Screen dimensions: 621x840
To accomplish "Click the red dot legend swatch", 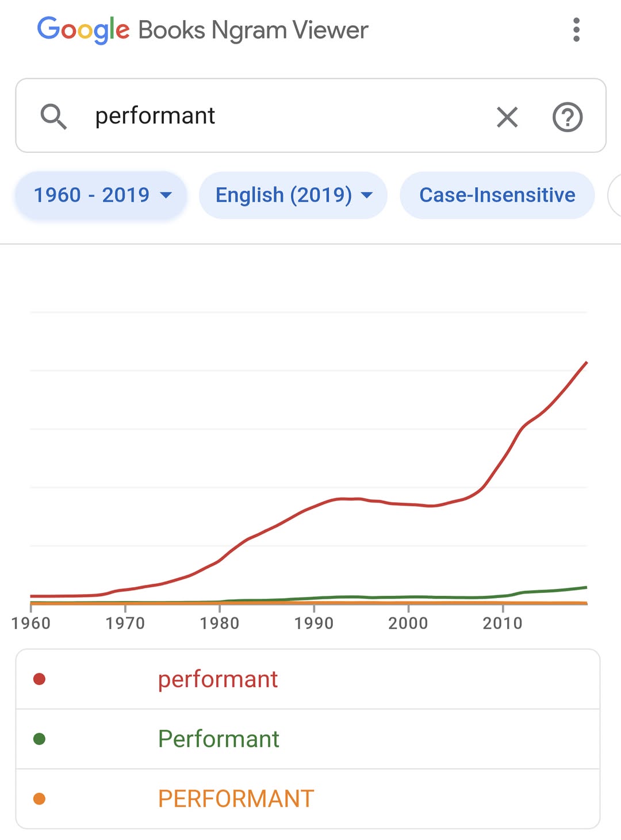I will click(40, 679).
